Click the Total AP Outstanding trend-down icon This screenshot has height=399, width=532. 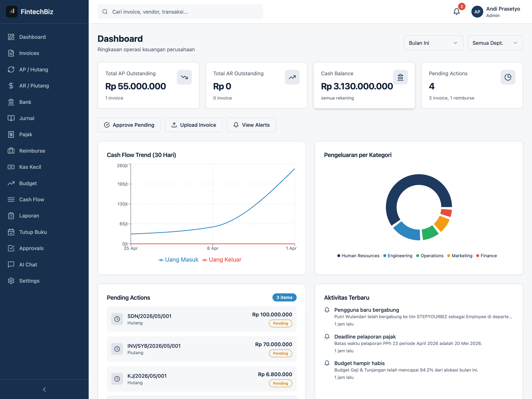(x=184, y=77)
